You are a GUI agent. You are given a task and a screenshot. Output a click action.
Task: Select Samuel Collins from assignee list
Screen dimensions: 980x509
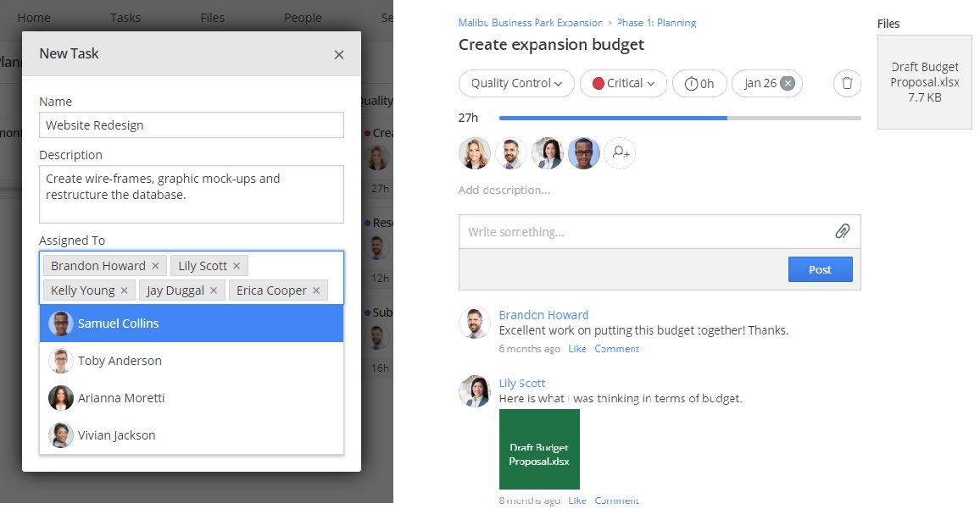click(192, 324)
